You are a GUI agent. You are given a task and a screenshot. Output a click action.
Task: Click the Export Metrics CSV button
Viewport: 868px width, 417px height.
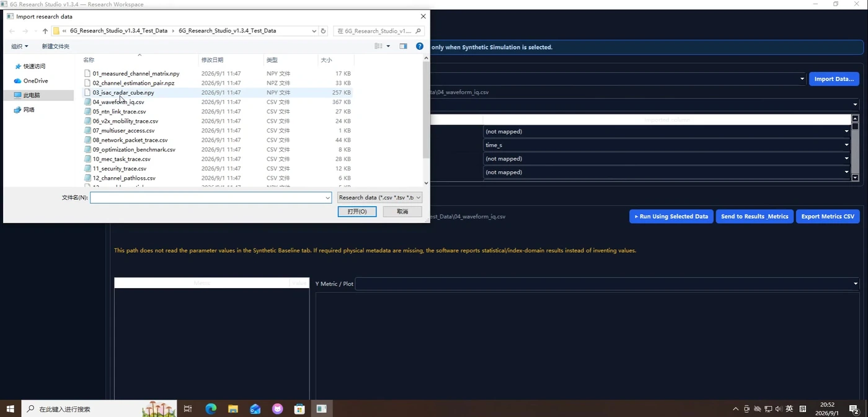click(828, 216)
